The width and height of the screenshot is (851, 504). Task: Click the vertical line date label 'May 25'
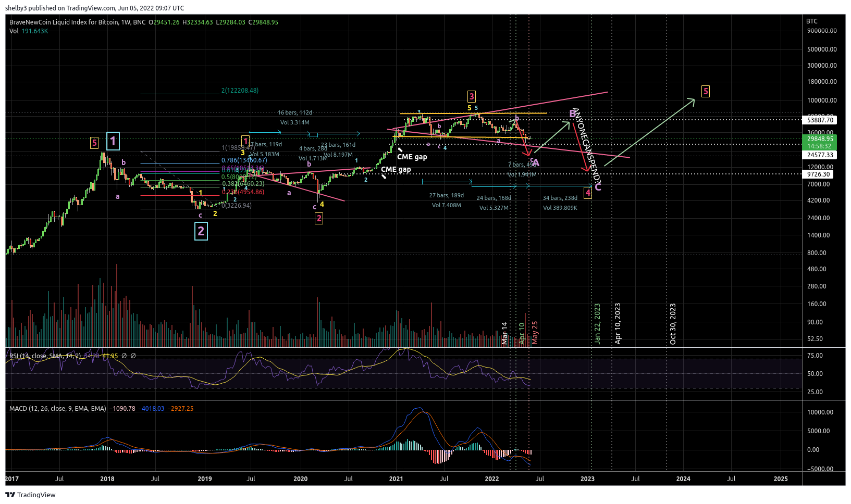pyautogui.click(x=535, y=333)
